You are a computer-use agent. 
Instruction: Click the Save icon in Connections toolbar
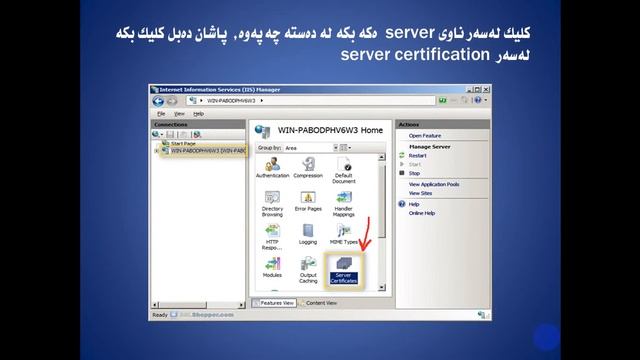170,134
